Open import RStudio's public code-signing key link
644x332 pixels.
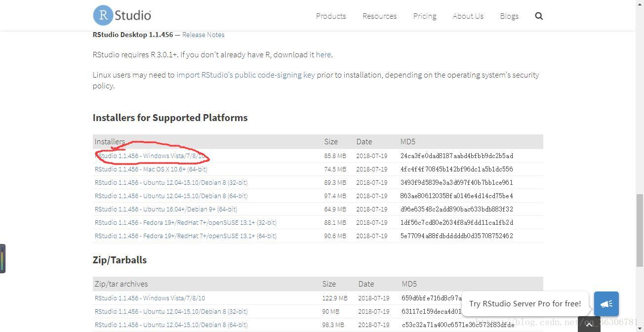[245, 75]
